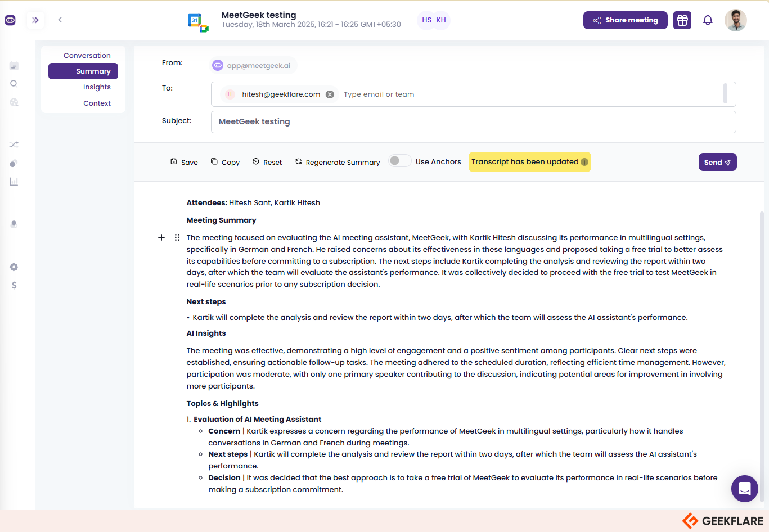Viewport: 769px width, 532px height.
Task: Remove hitesh@geekflare.com recipient with X icon
Action: 330,94
